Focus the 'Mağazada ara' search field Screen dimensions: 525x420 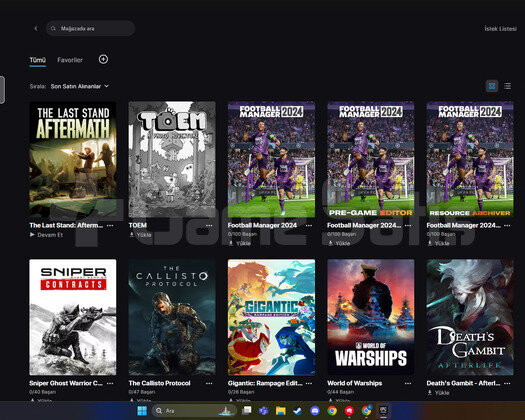(90, 28)
